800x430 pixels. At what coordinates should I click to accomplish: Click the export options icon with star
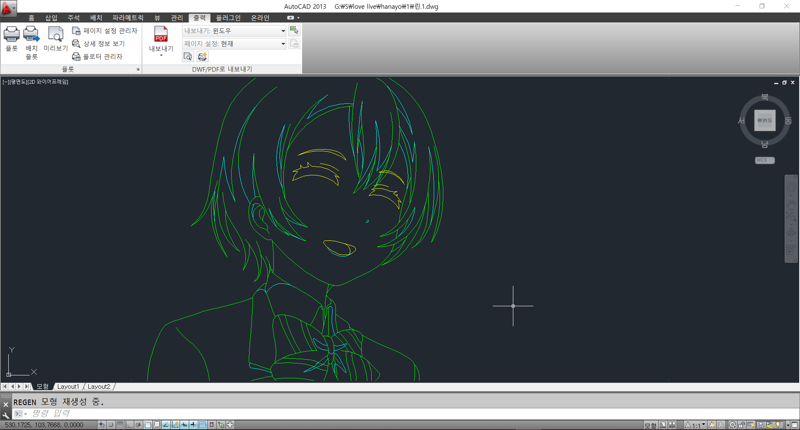tap(202, 56)
